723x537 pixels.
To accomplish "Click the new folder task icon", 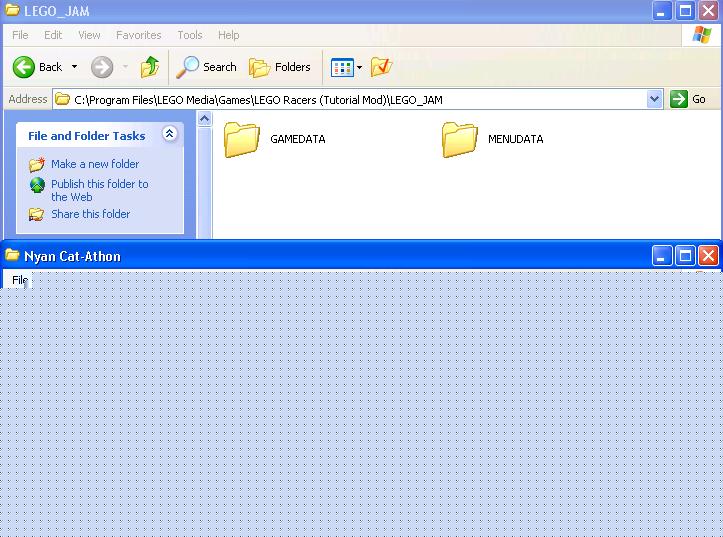I will point(37,164).
